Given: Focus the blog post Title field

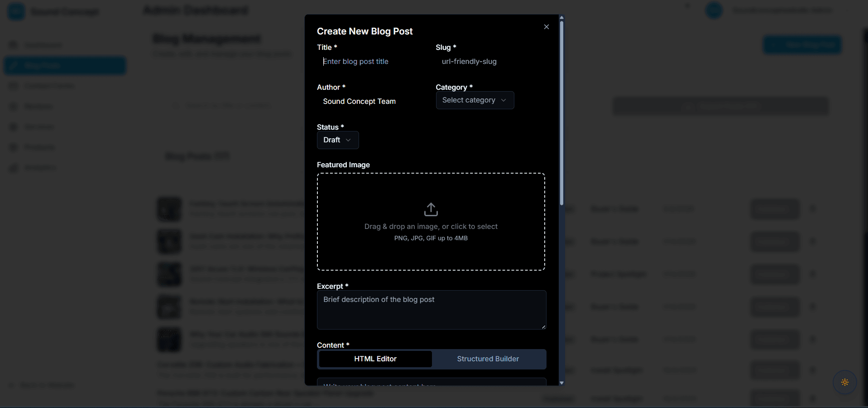Looking at the screenshot, I should pos(372,62).
